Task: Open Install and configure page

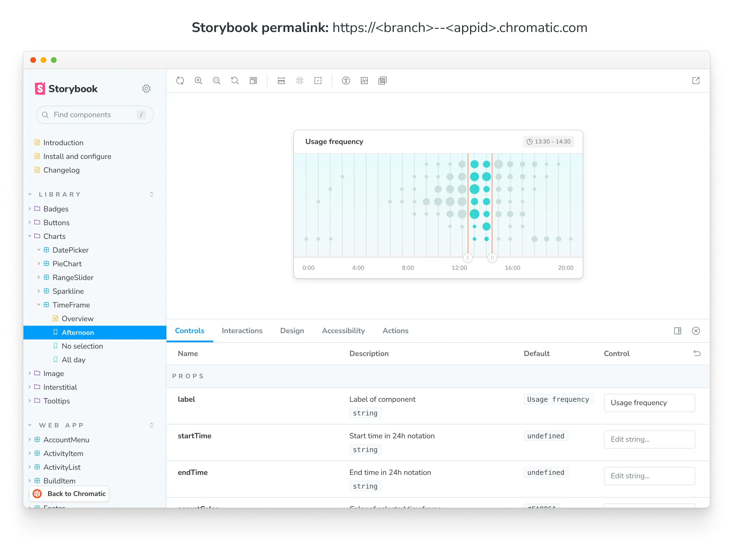Action: pos(77,156)
